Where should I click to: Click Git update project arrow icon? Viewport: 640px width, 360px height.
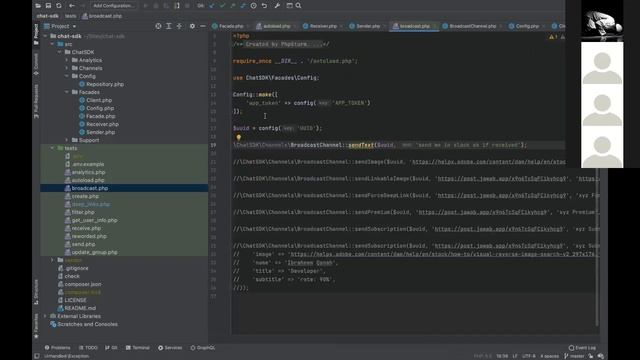point(212,6)
